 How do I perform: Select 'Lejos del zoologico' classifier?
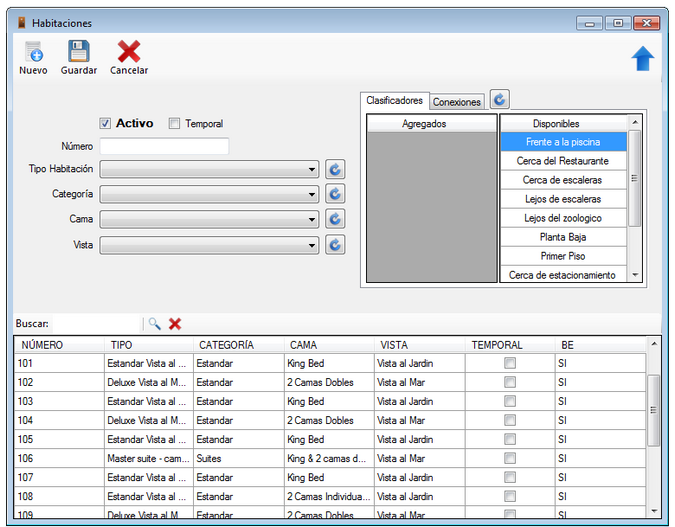(x=563, y=218)
